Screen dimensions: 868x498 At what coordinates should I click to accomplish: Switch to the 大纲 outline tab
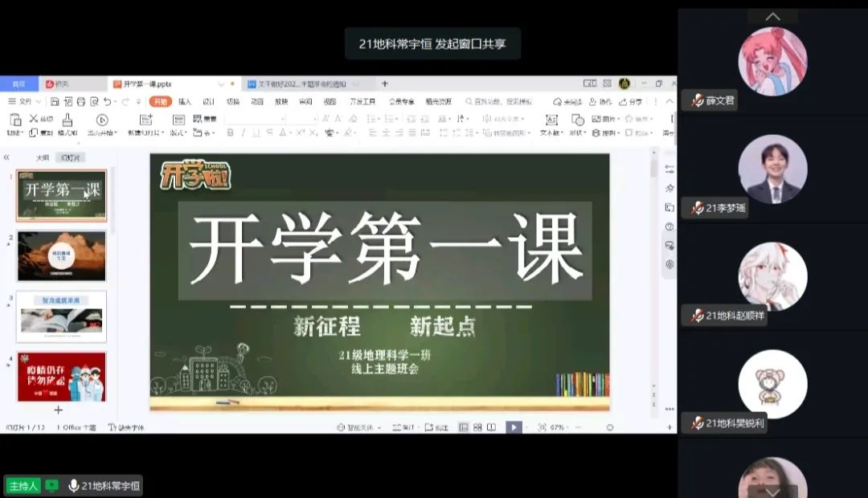[x=43, y=158]
